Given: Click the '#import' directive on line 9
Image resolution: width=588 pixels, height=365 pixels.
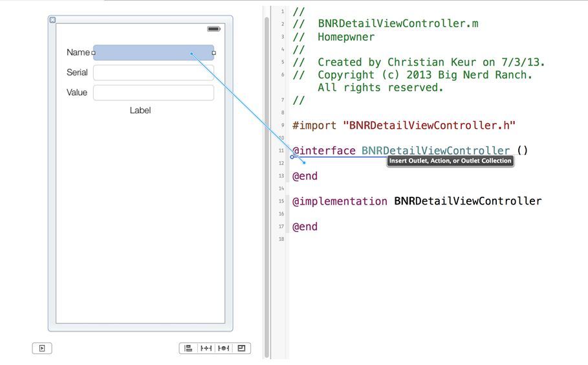Looking at the screenshot, I should [x=314, y=126].
